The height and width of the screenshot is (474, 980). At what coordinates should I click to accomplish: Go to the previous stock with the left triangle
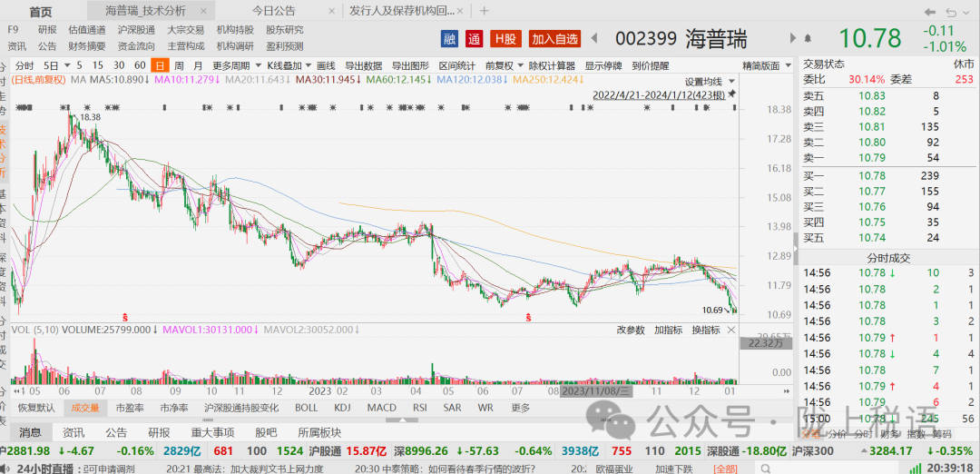(593, 38)
